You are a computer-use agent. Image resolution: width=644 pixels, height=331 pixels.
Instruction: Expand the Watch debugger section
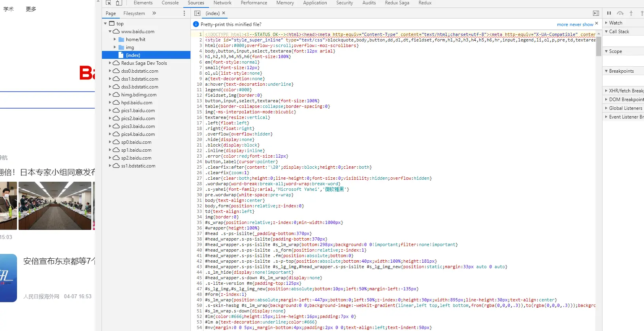(x=616, y=23)
